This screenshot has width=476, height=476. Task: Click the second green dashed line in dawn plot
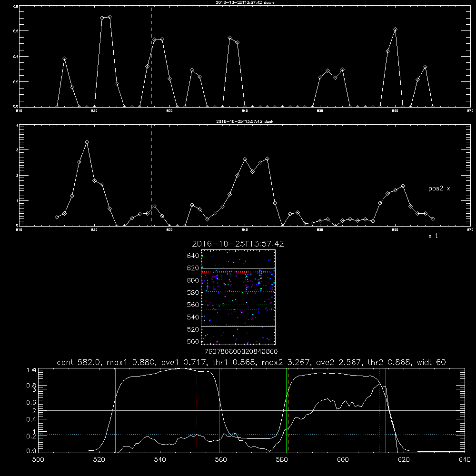pos(263,56)
